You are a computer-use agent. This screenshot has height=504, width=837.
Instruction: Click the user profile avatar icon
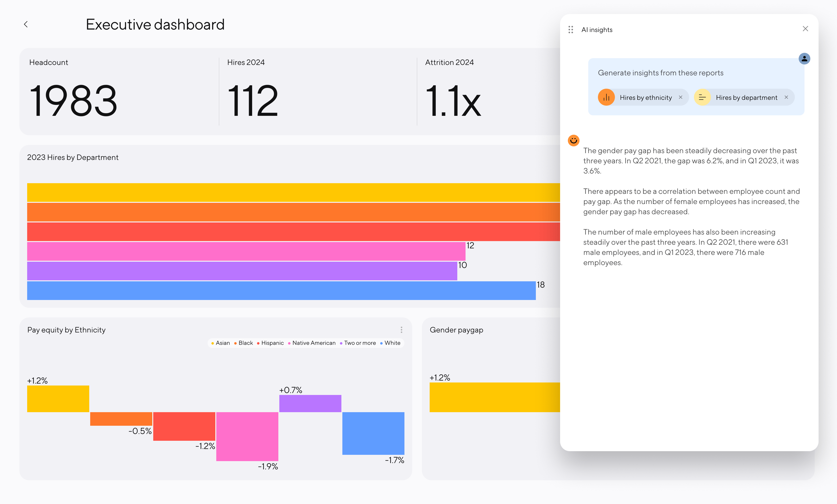coord(805,59)
